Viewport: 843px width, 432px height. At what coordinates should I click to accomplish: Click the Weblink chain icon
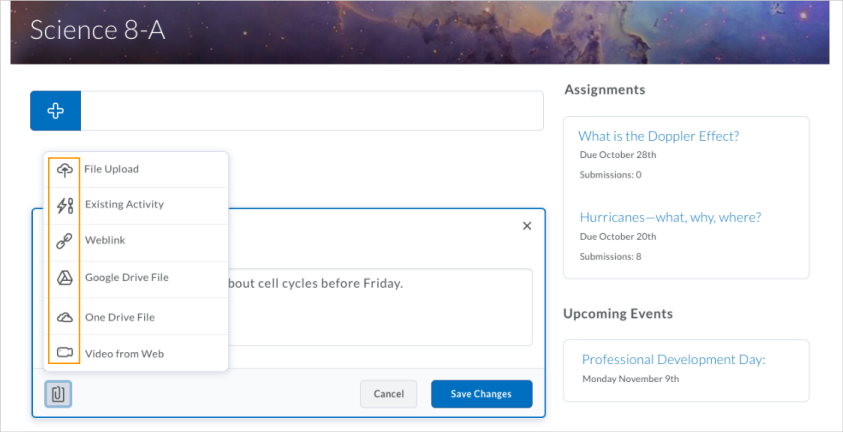65,241
